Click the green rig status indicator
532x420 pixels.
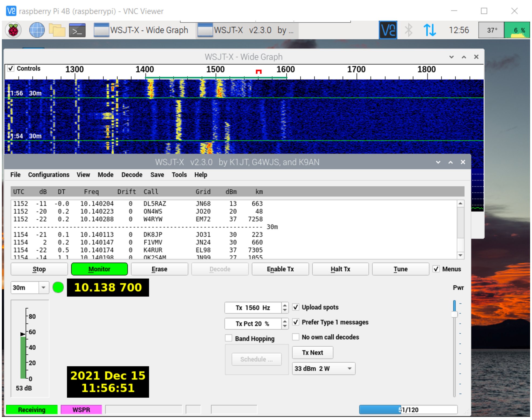pos(58,287)
